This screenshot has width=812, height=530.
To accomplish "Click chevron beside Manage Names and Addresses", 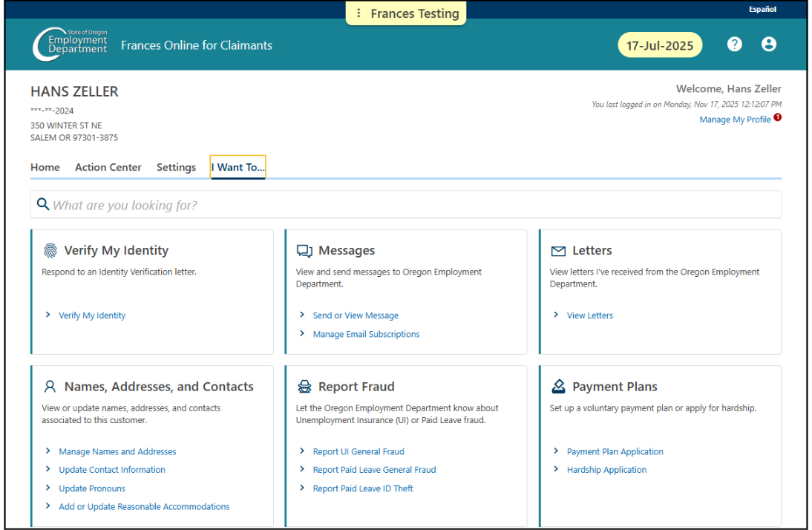I will [48, 451].
